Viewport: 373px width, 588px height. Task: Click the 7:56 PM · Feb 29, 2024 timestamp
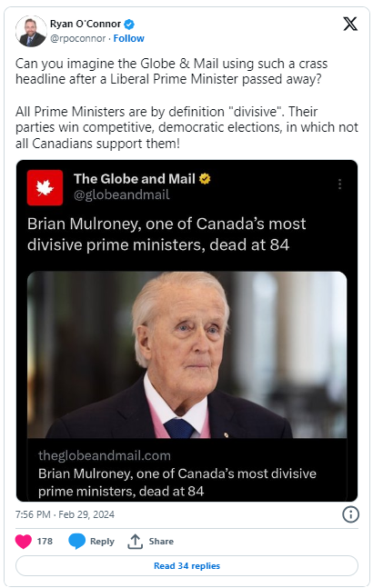coord(65,514)
